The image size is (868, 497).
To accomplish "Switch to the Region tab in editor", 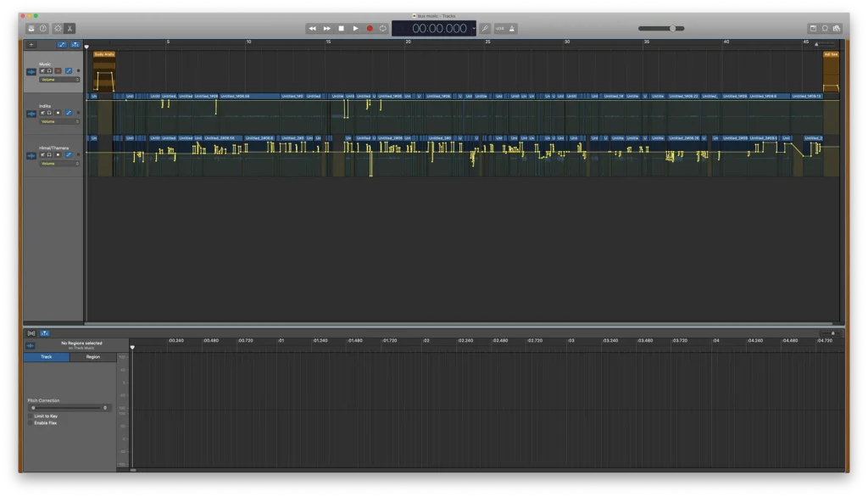I will [93, 357].
